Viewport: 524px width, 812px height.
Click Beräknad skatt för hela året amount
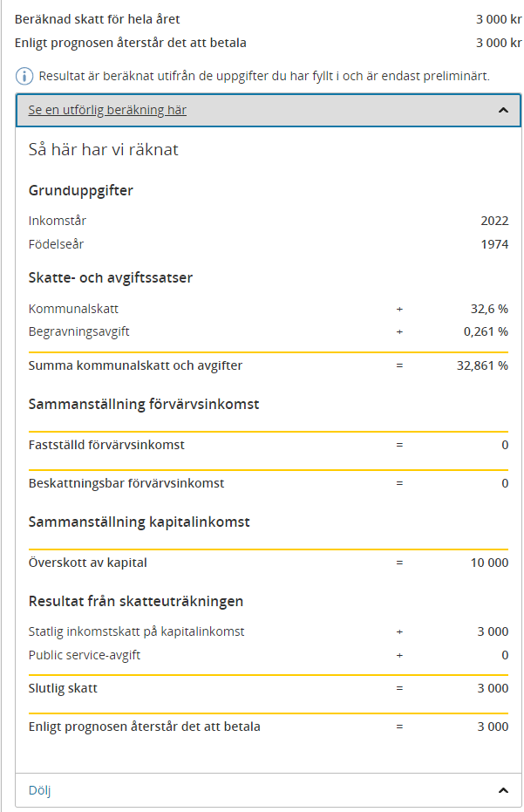499,20
